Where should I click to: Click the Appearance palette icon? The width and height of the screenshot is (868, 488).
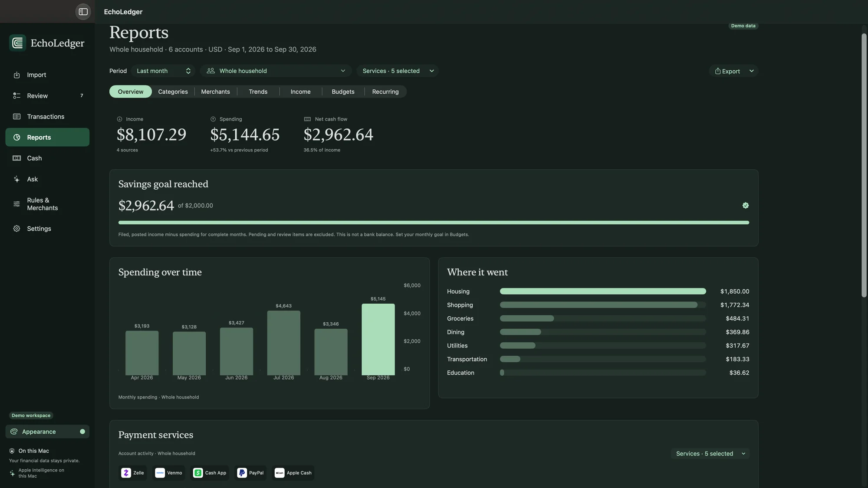point(14,432)
